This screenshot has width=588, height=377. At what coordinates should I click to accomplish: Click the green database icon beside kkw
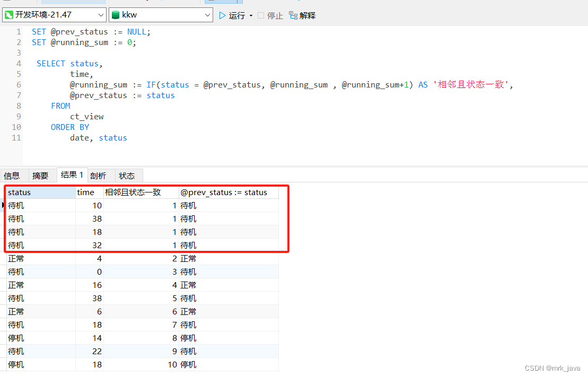coord(115,15)
